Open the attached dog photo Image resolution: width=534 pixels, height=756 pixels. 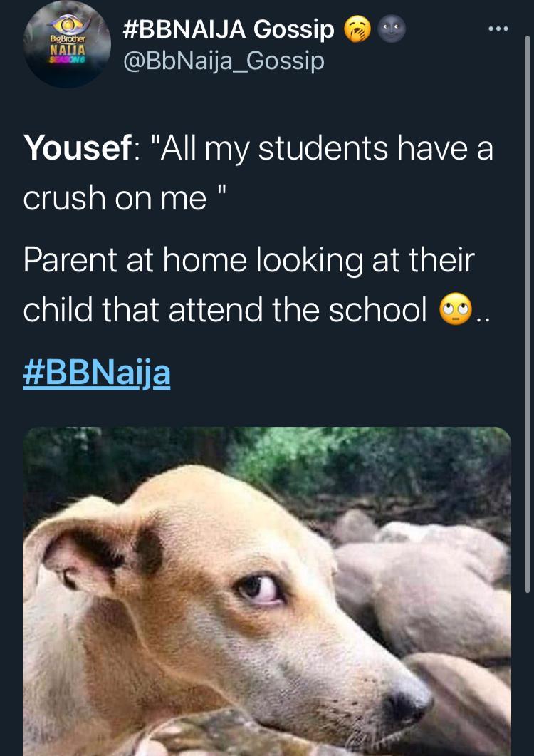point(266,591)
